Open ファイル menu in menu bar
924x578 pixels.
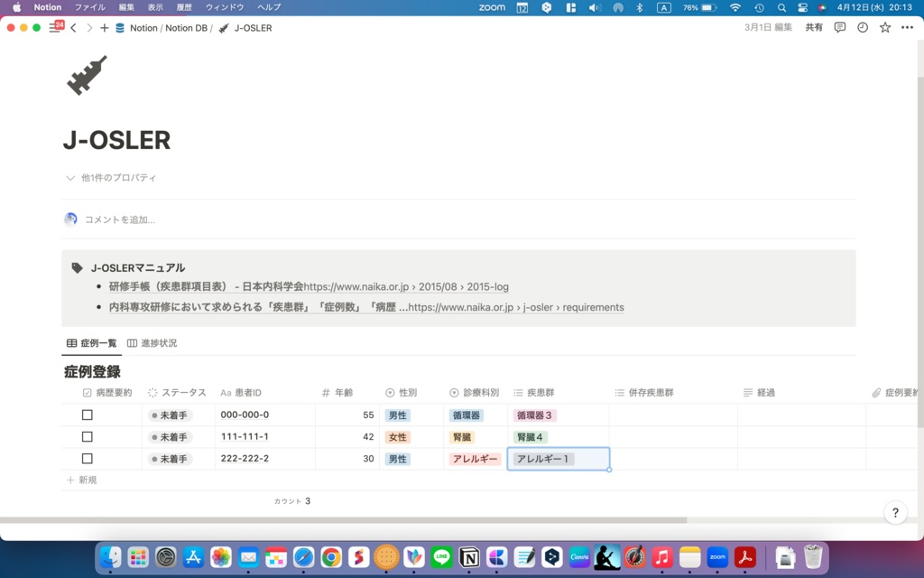coord(90,7)
